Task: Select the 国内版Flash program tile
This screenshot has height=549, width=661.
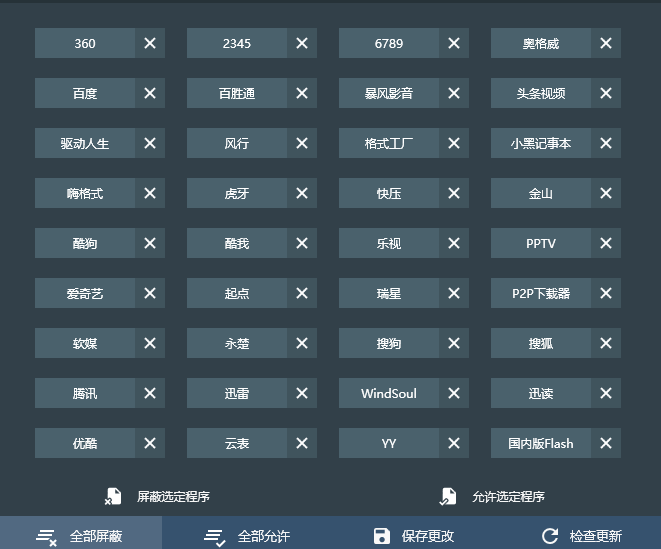Action: tap(541, 443)
